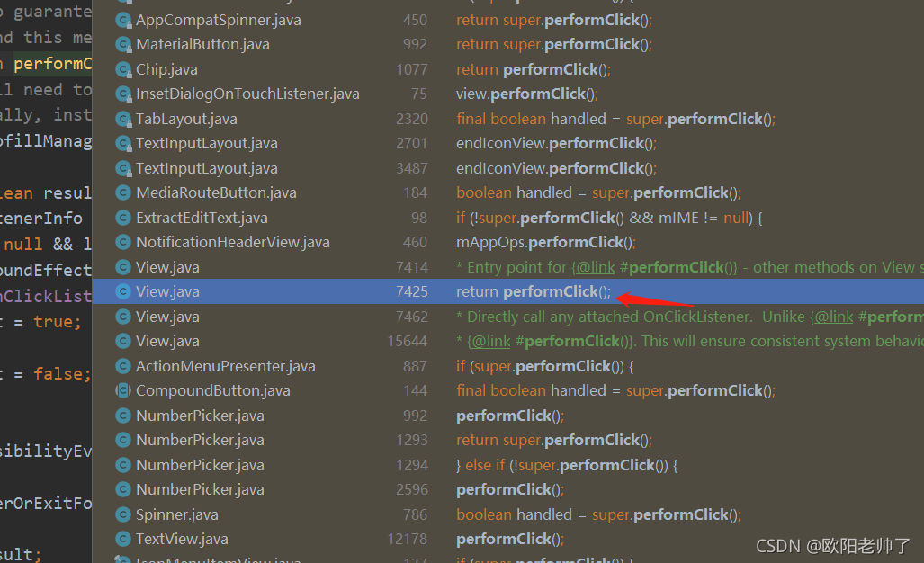Click the class icon beside MaterialButton.java

point(122,43)
